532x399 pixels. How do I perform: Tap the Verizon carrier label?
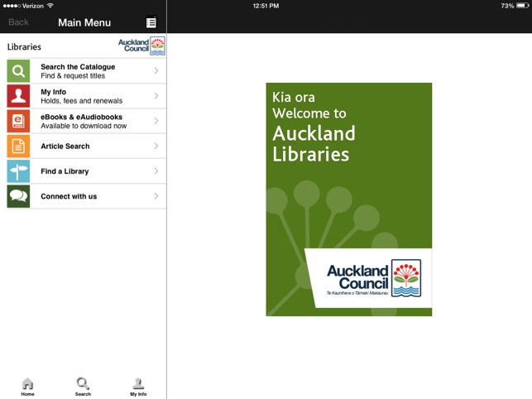(33, 6)
